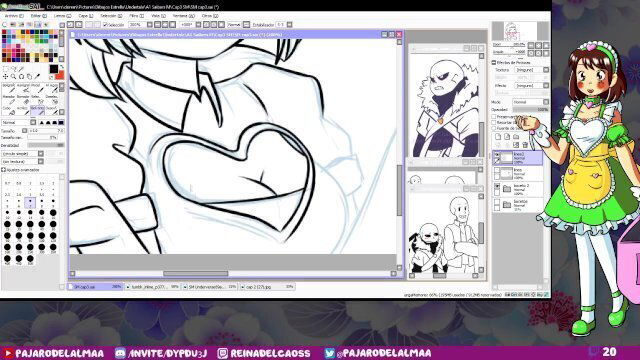Open the layer Modo Normal dropdown
Image resolution: width=640 pixels, height=360 pixels.
coord(546,102)
